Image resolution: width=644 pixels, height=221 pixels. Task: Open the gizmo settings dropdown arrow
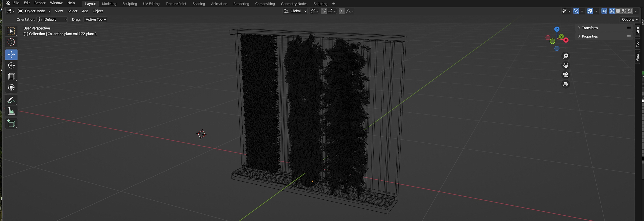pos(582,11)
